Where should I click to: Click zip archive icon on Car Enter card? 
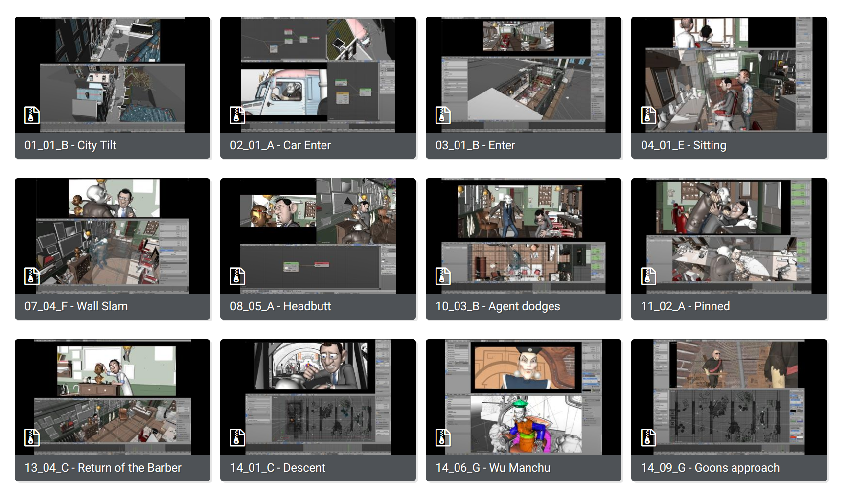237,115
